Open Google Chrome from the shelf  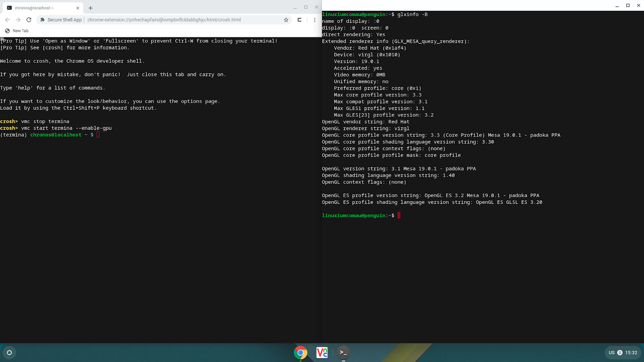click(x=300, y=353)
